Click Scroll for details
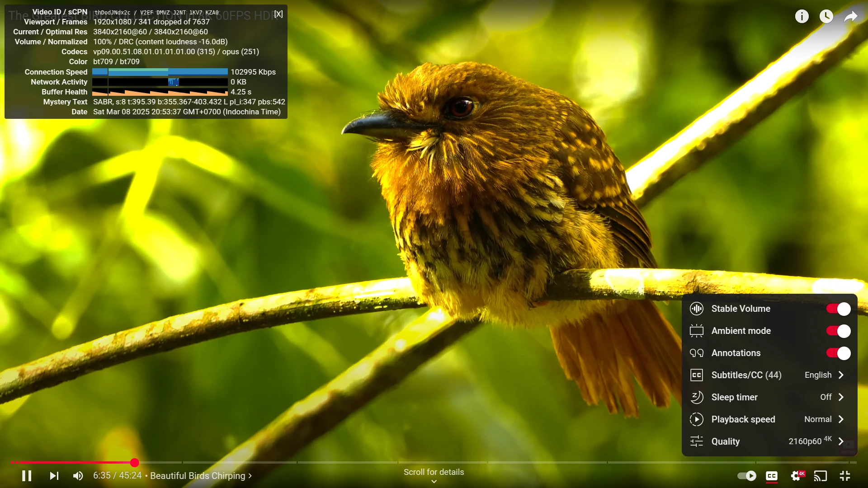The image size is (868, 488). click(434, 472)
